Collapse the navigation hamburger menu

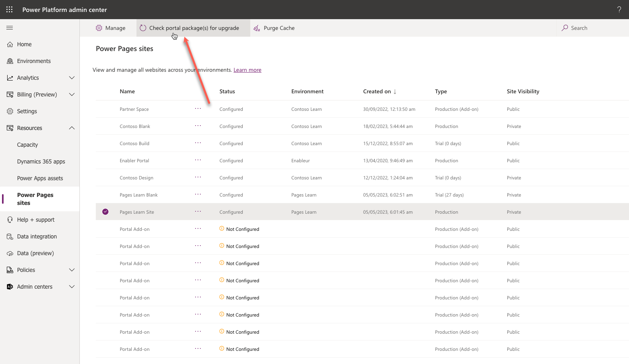pos(10,28)
